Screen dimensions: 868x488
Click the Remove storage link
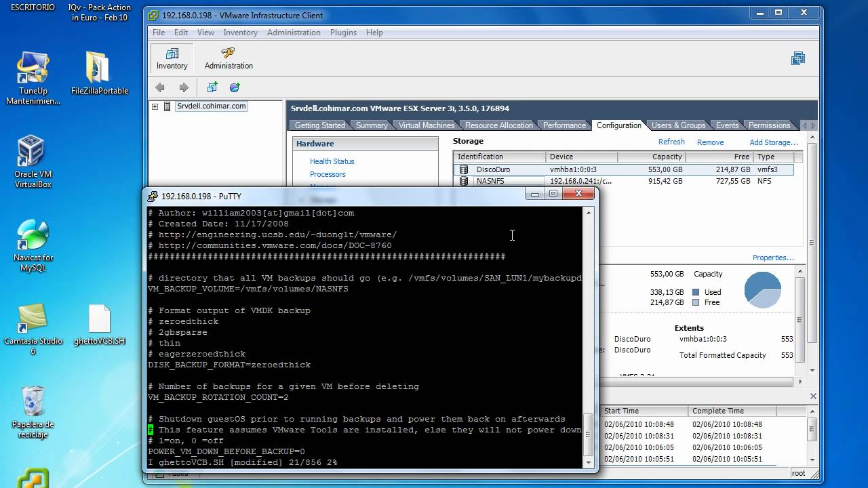tap(710, 142)
